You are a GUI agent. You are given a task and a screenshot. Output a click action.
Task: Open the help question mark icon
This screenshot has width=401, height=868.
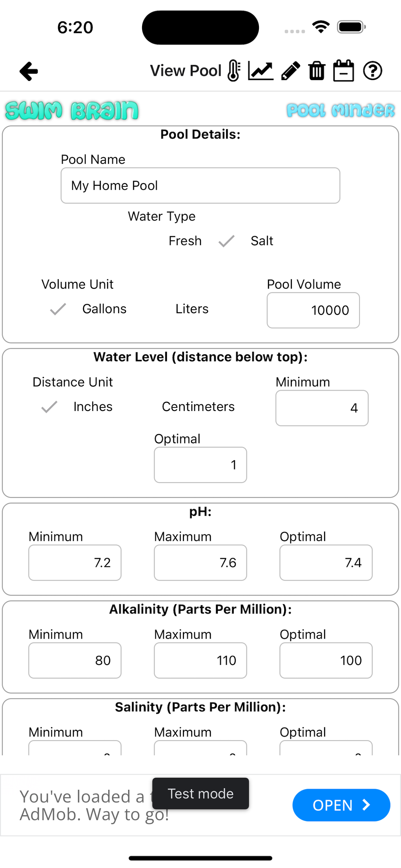(x=372, y=71)
